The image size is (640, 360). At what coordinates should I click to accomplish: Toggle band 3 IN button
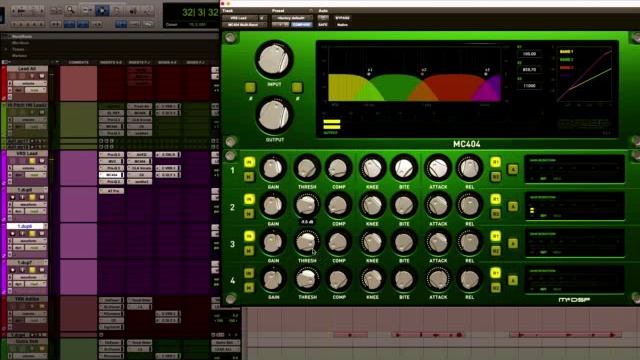coord(249,236)
